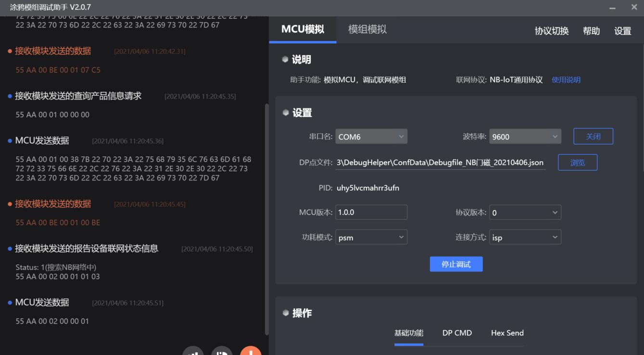Click the NB-IoT通用协议 protocol text
This screenshot has height=355, width=644.
pyautogui.click(x=516, y=80)
